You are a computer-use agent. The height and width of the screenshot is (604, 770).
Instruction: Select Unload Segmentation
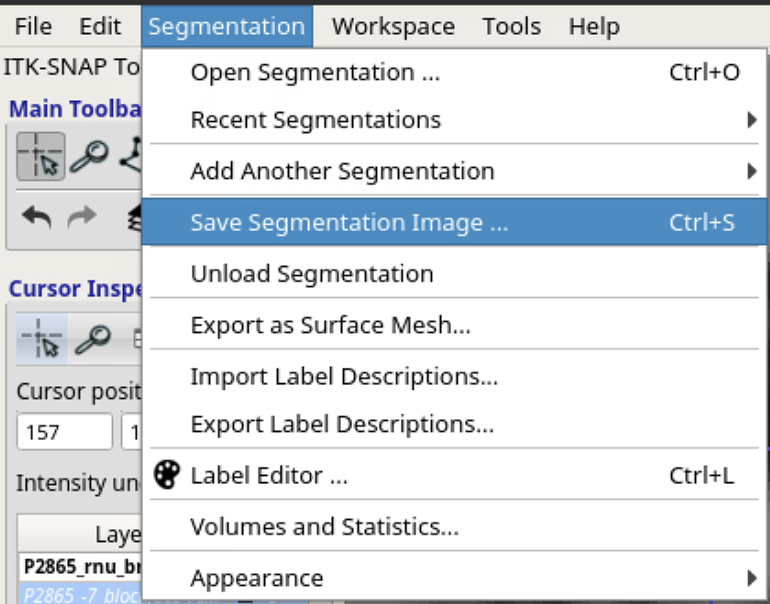(312, 274)
